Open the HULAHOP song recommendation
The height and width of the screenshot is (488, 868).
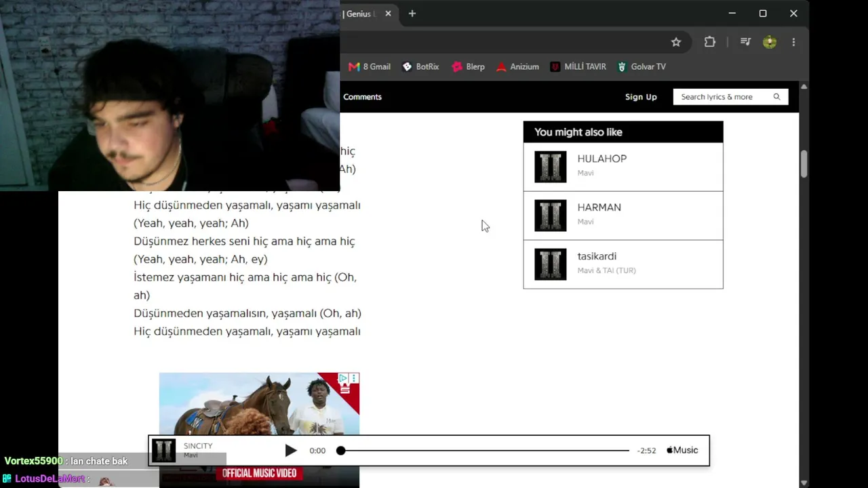point(623,167)
